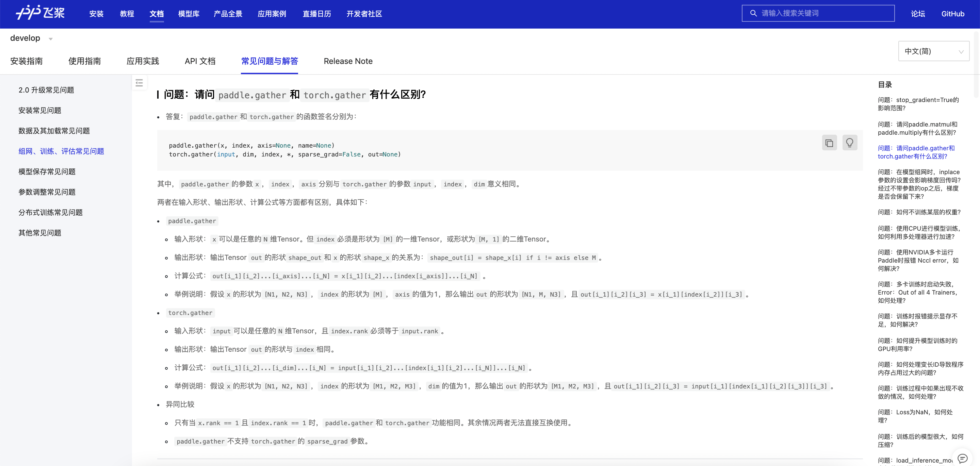Collapse the sidebar with menu-fold icon
The image size is (980, 466).
(x=139, y=83)
